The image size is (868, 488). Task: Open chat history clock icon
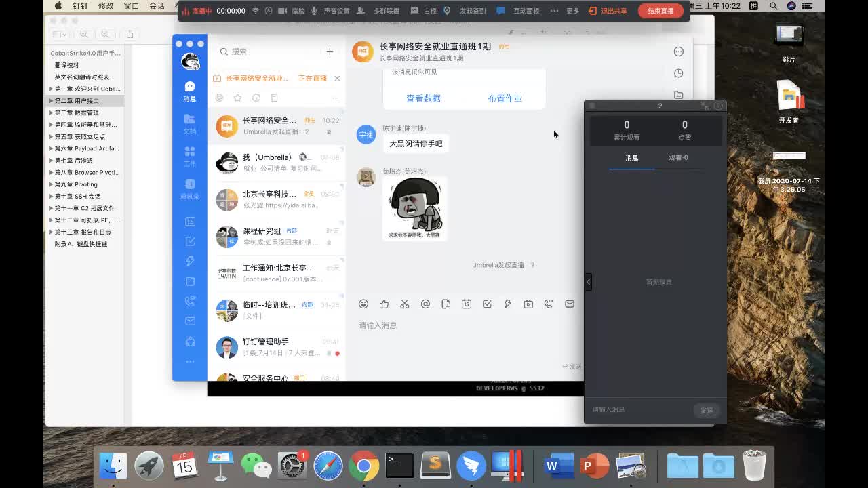coord(678,73)
